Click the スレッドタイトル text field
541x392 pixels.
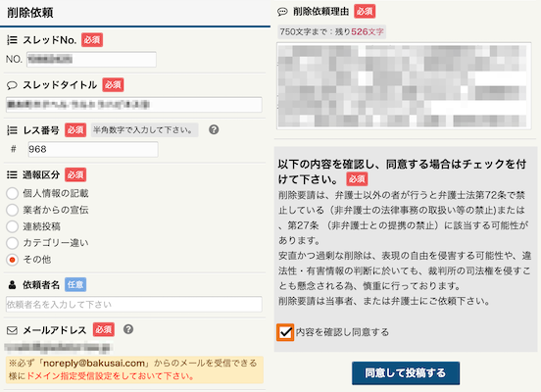[x=134, y=105]
